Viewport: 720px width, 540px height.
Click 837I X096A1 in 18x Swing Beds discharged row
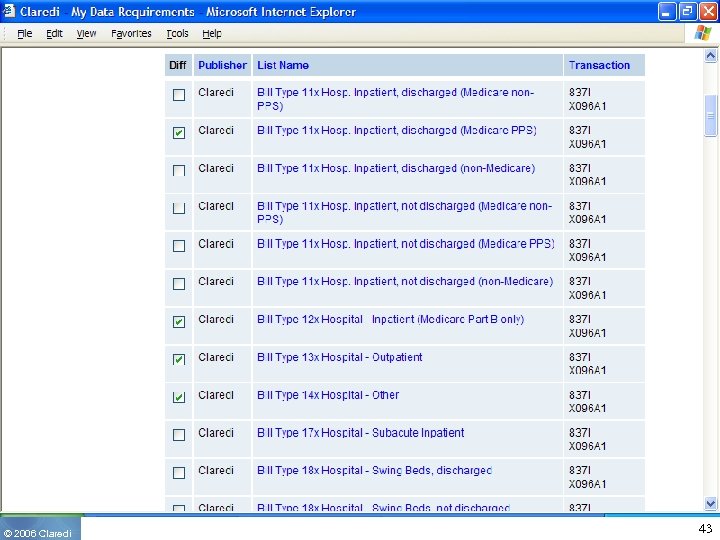pos(587,477)
